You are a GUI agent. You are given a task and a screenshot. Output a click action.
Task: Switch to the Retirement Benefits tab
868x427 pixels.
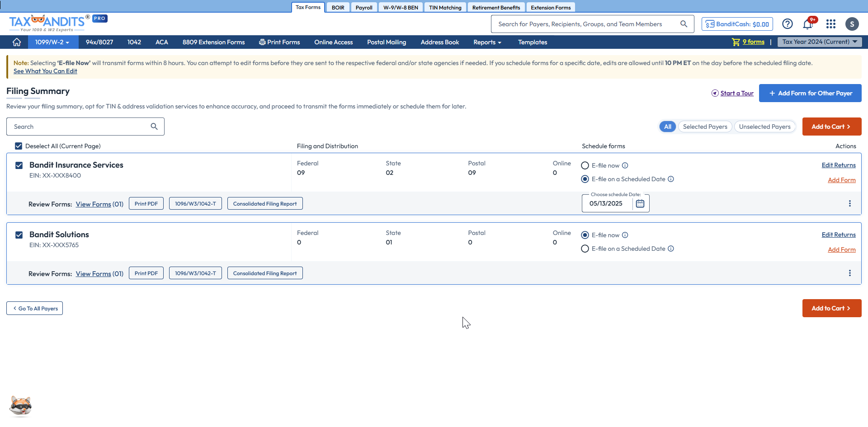(x=496, y=7)
